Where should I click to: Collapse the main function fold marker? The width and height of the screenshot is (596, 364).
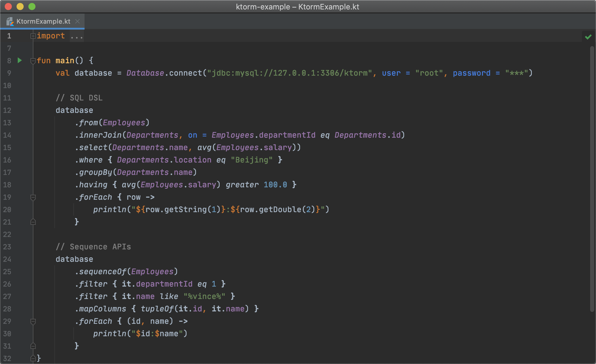pos(33,61)
